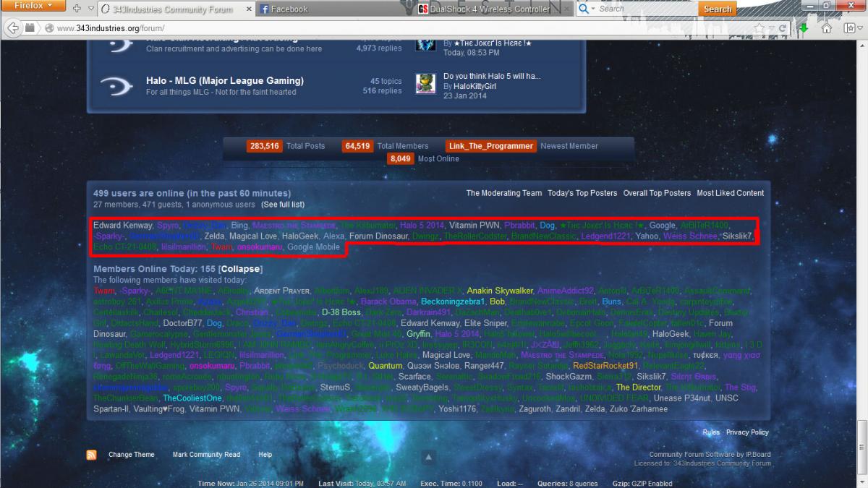
Task: Click the '4,973 replies' count
Action: pos(379,49)
